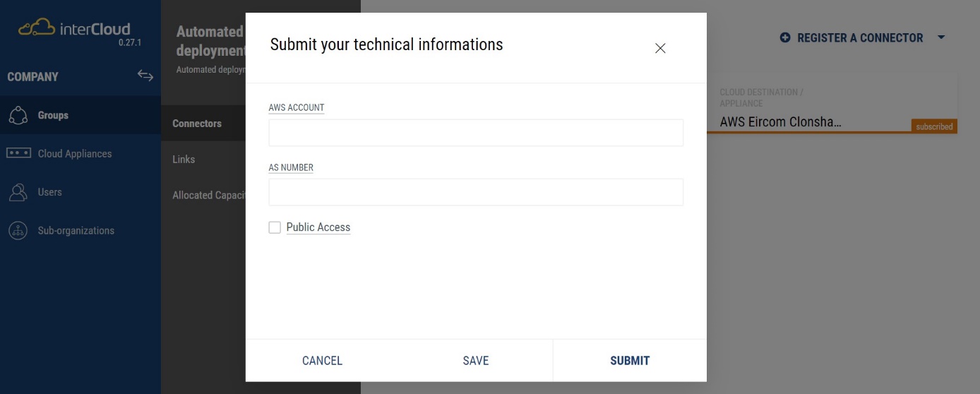Close the dialog with the X icon
The width and height of the screenshot is (980, 394).
pos(660,48)
